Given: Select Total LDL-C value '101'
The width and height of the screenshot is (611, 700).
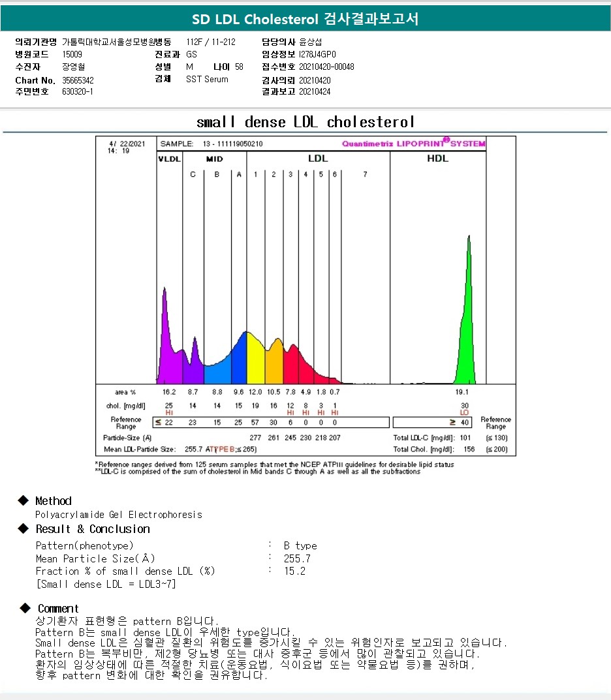Looking at the screenshot, I should coord(465,438).
